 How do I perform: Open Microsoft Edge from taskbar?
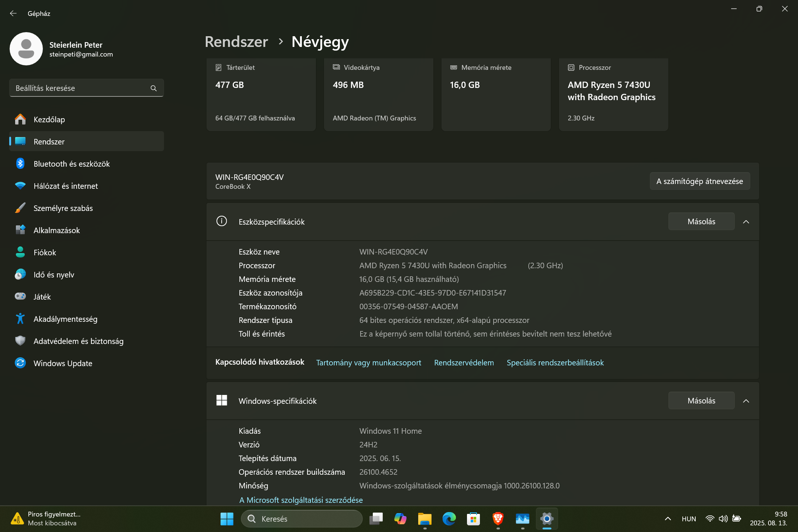coord(449,519)
